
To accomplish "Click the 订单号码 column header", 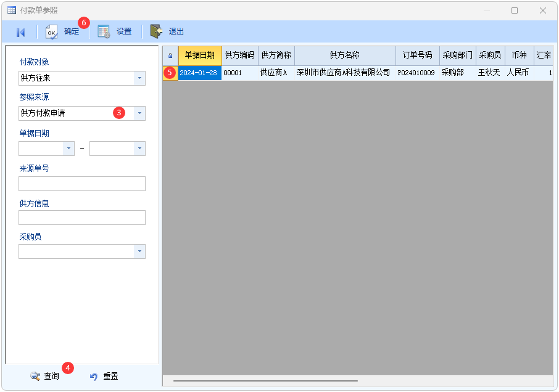I will pyautogui.click(x=417, y=55).
